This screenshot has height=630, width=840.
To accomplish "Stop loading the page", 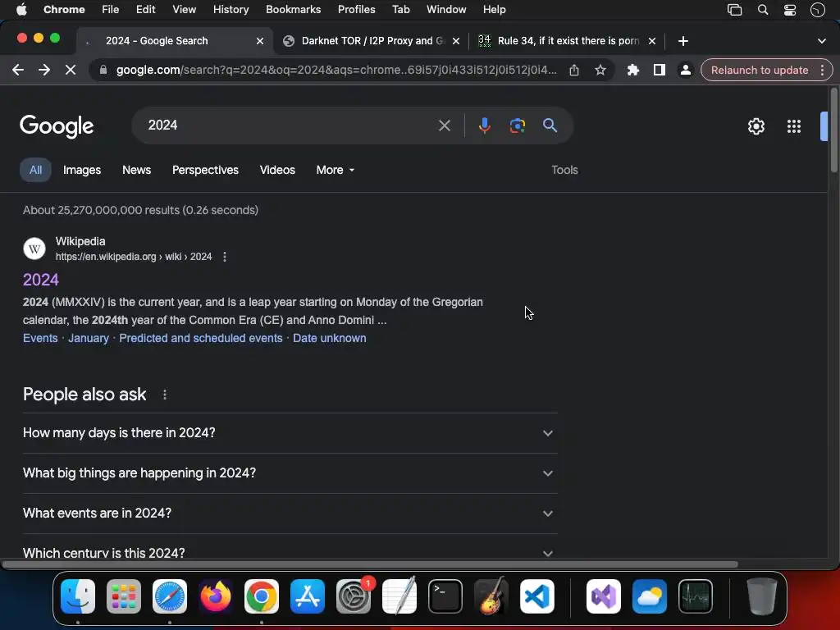I will click(71, 71).
